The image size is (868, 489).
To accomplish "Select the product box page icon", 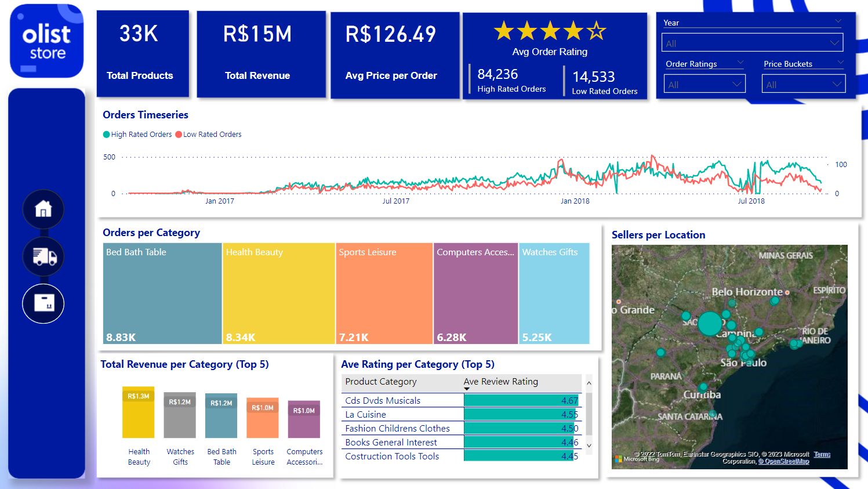I will tap(43, 303).
